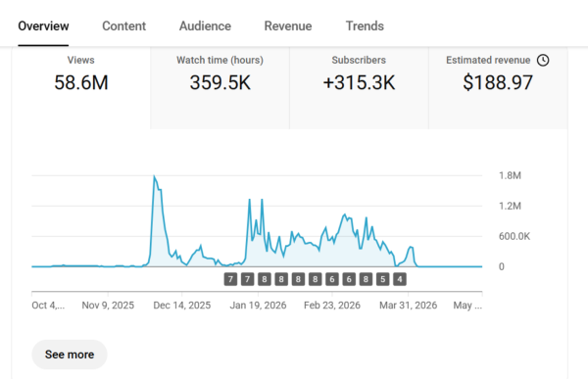This screenshot has width=588, height=379.
Task: Switch to the Audience tab
Action: pos(205,26)
